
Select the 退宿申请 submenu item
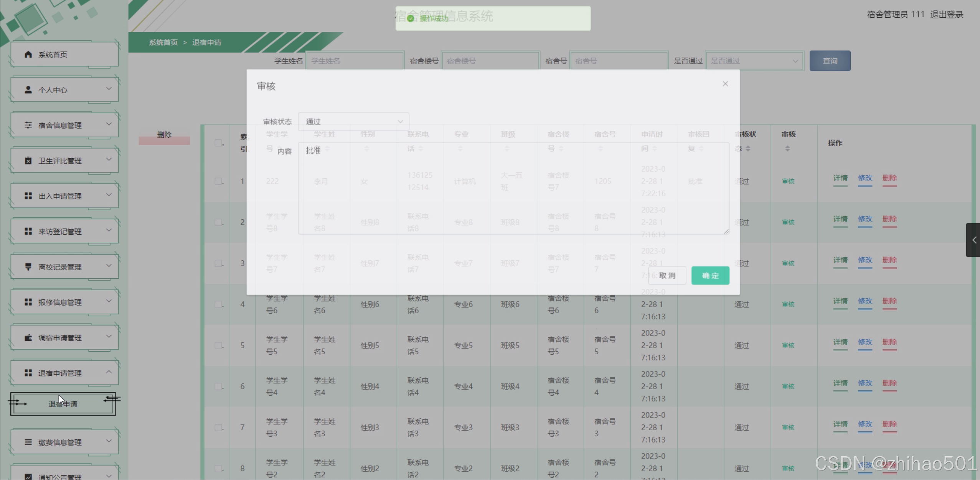[63, 404]
